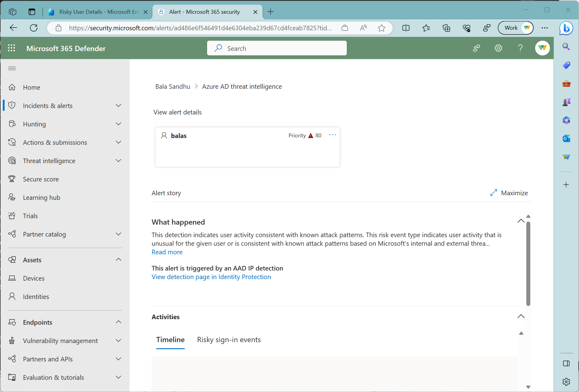Open View alert details heading

[x=177, y=112]
